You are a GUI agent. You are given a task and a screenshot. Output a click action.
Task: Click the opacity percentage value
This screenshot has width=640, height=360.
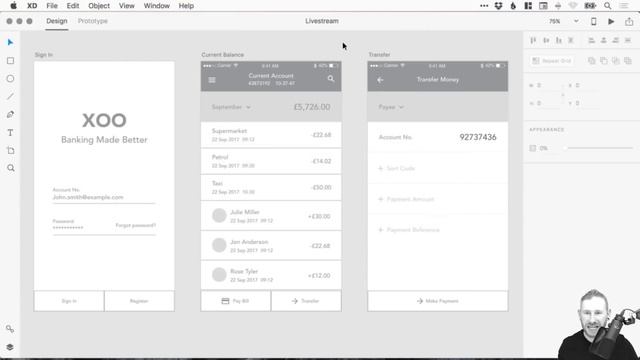pyautogui.click(x=544, y=148)
